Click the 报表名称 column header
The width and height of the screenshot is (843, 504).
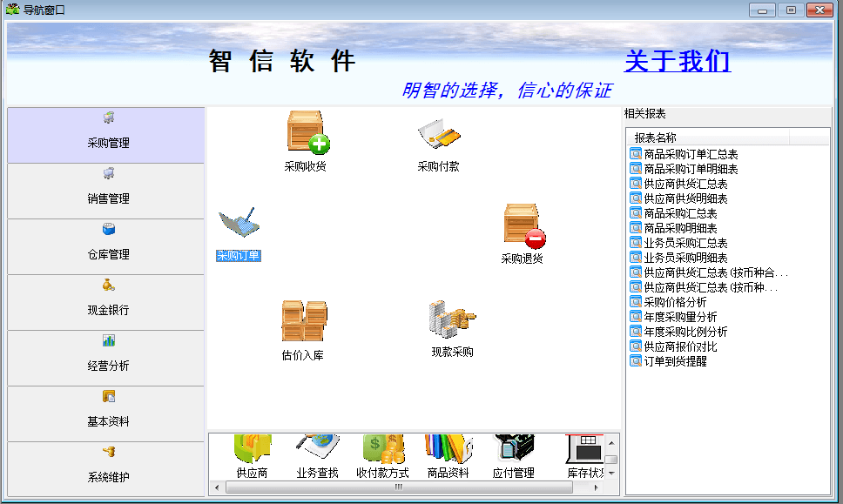pyautogui.click(x=655, y=138)
